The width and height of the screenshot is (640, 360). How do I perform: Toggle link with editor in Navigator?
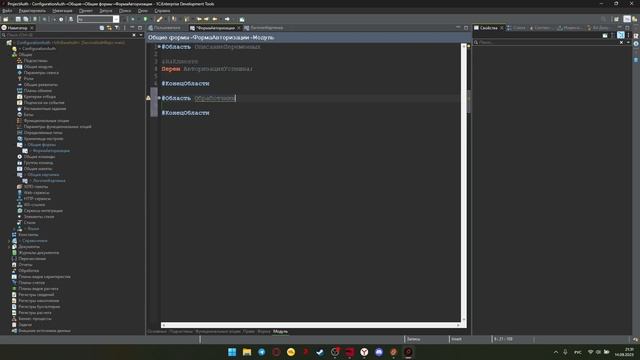pos(109,28)
